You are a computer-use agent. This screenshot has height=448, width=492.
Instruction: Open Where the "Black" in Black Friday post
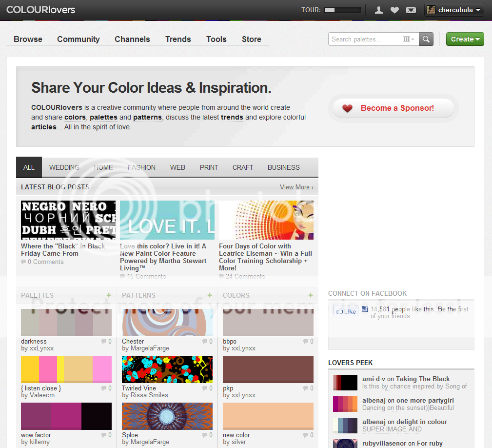63,250
